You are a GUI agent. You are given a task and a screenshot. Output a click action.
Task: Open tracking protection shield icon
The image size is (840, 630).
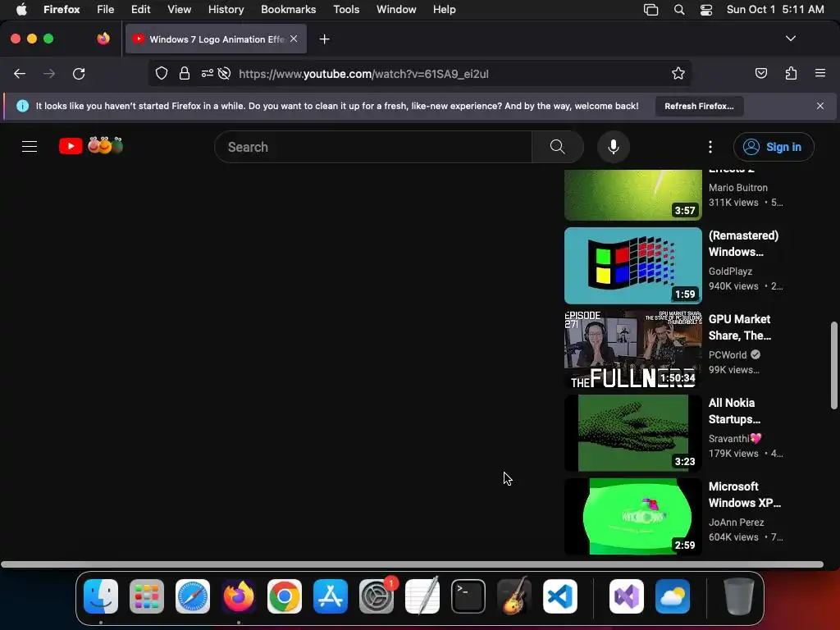click(162, 73)
